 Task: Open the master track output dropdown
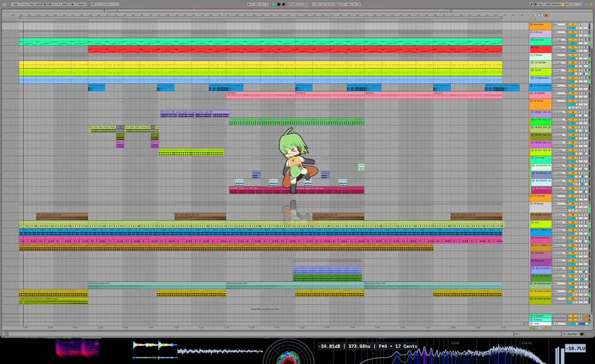(x=559, y=324)
